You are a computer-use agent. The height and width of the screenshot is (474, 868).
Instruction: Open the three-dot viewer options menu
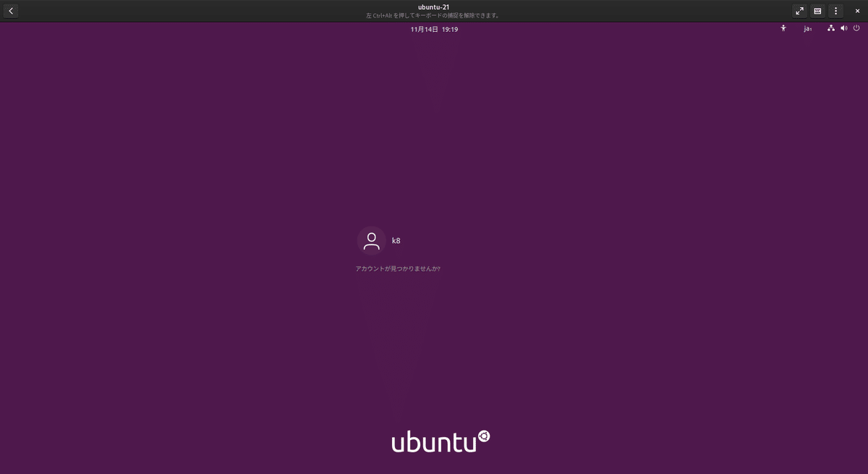click(x=835, y=11)
